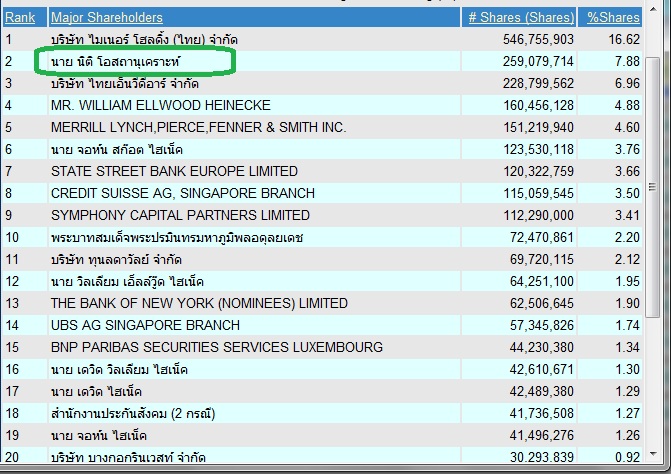Screen dimensions: 671x474
Task: Click percentage value 1.95
Action: click(627, 281)
